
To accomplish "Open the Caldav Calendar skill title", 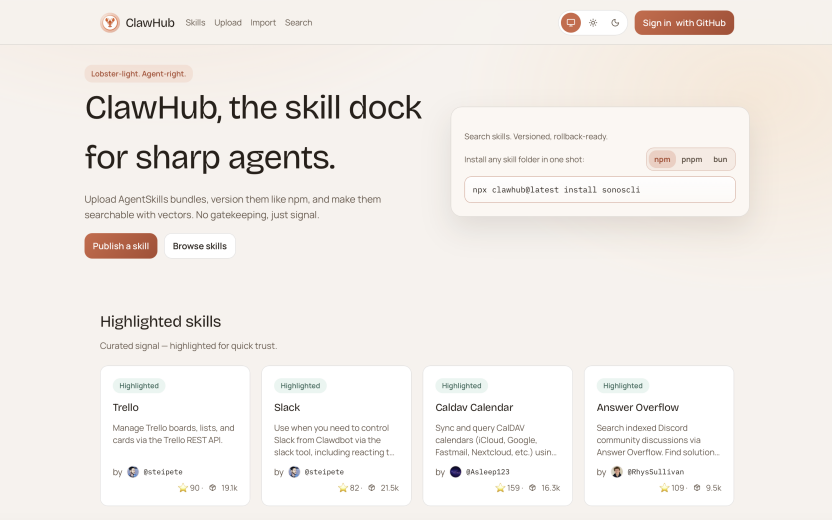I will pos(474,408).
